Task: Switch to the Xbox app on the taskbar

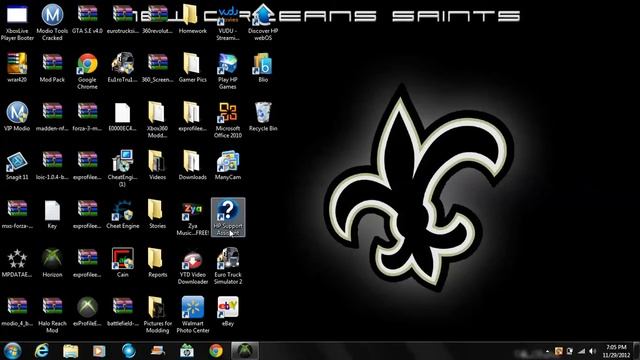Action: 245,351
